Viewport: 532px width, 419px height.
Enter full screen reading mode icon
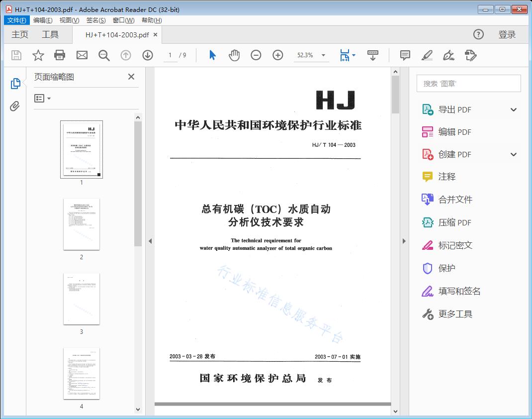pos(373,55)
